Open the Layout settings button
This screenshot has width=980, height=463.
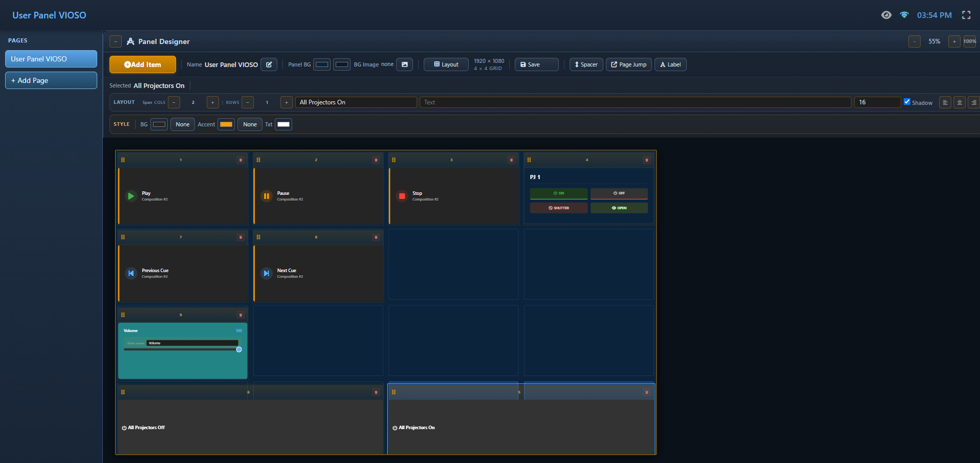pos(446,64)
